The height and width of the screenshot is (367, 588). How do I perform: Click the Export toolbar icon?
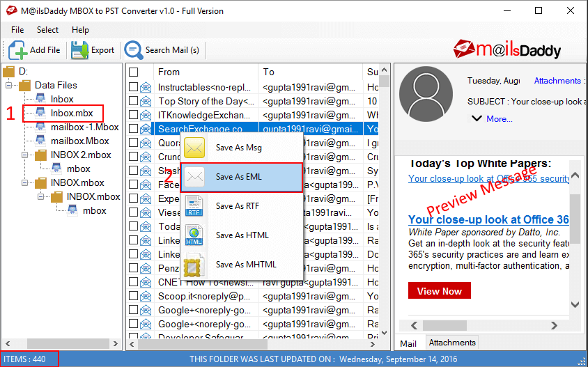pyautogui.click(x=79, y=50)
